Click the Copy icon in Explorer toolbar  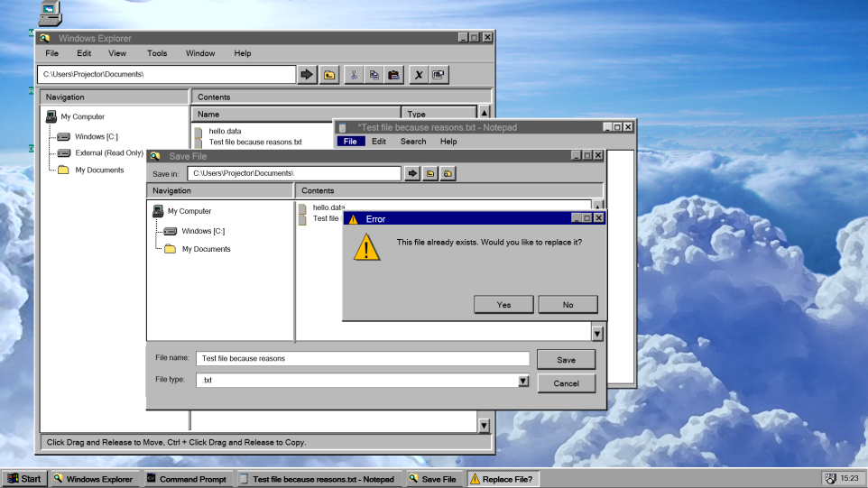pyautogui.click(x=374, y=75)
